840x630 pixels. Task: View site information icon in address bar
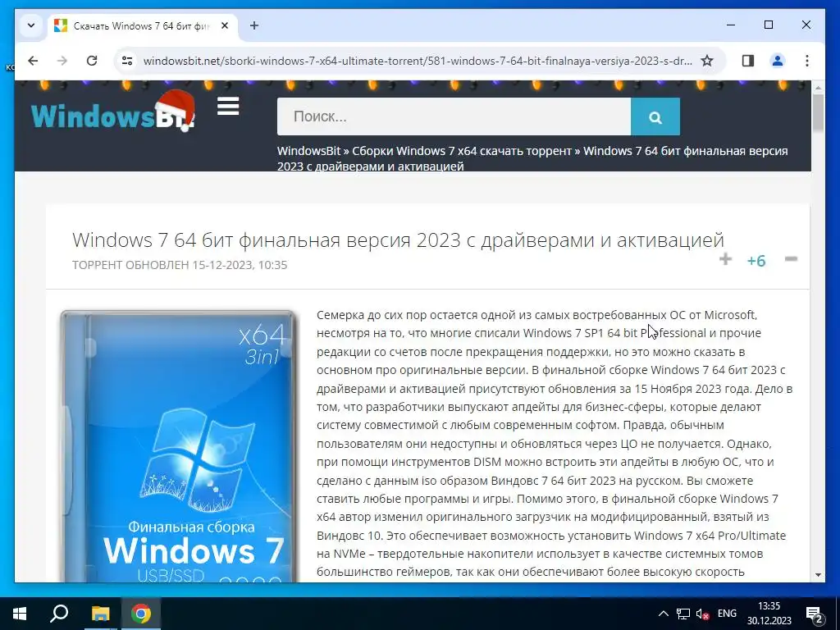[127, 61]
